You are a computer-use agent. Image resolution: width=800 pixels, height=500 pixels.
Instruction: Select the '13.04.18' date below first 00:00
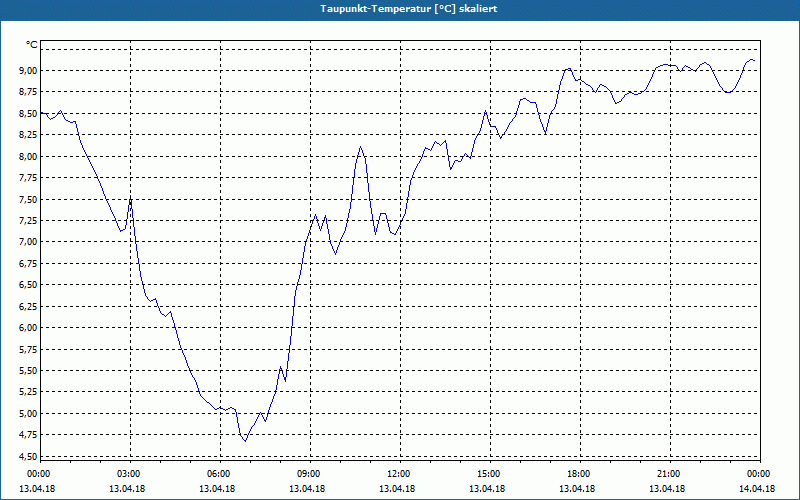37,488
